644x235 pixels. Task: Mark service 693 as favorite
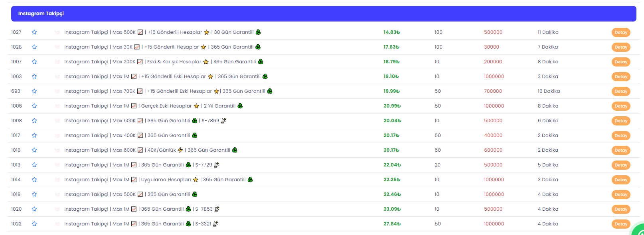[x=34, y=91]
